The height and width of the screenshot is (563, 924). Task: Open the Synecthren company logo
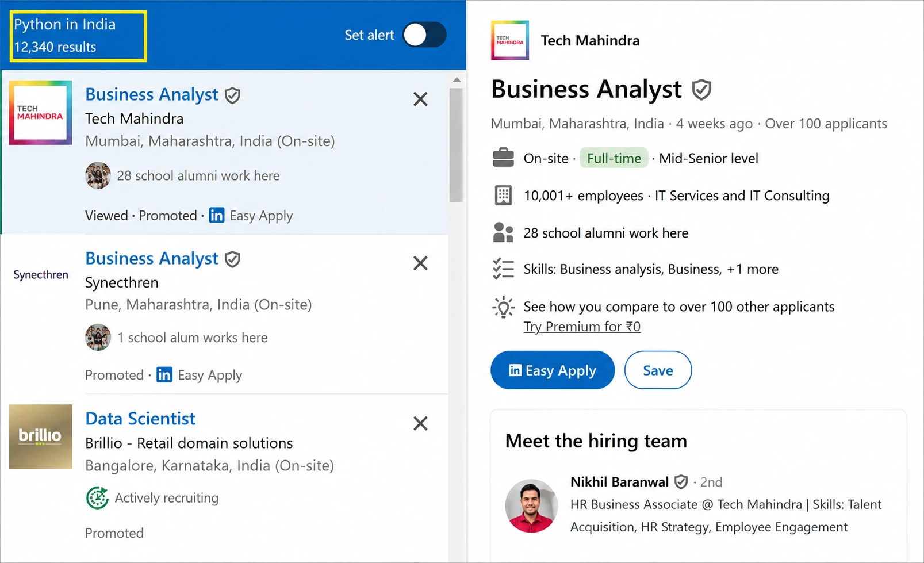(x=40, y=275)
